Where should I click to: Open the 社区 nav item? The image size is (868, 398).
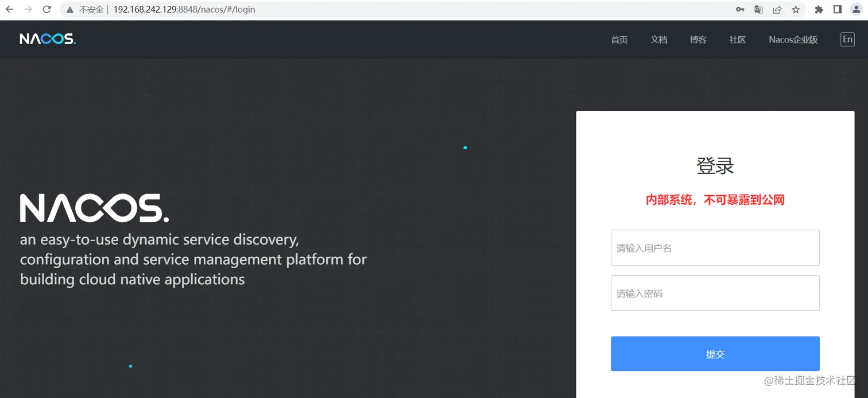738,40
